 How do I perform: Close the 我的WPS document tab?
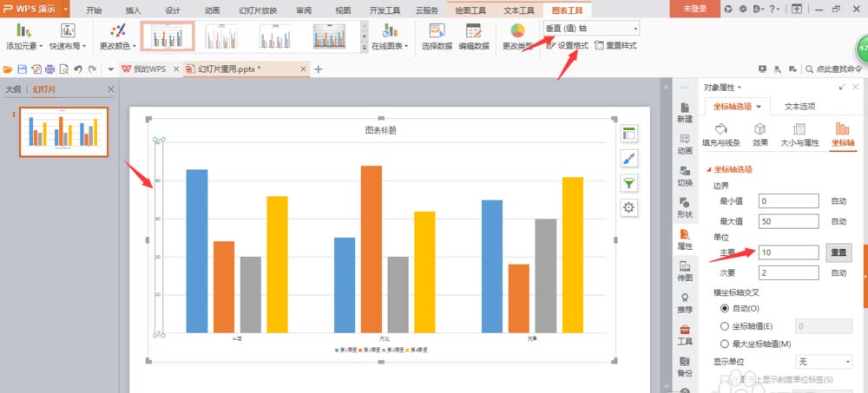pos(176,69)
